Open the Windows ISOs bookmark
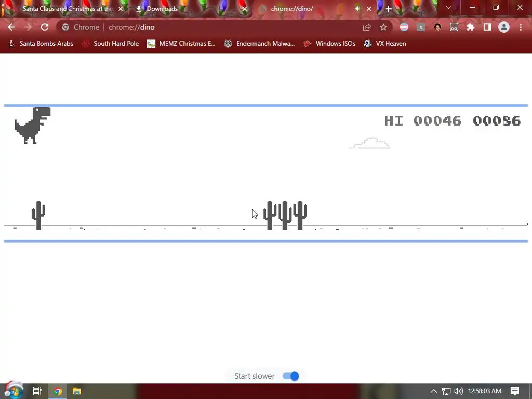 point(329,44)
